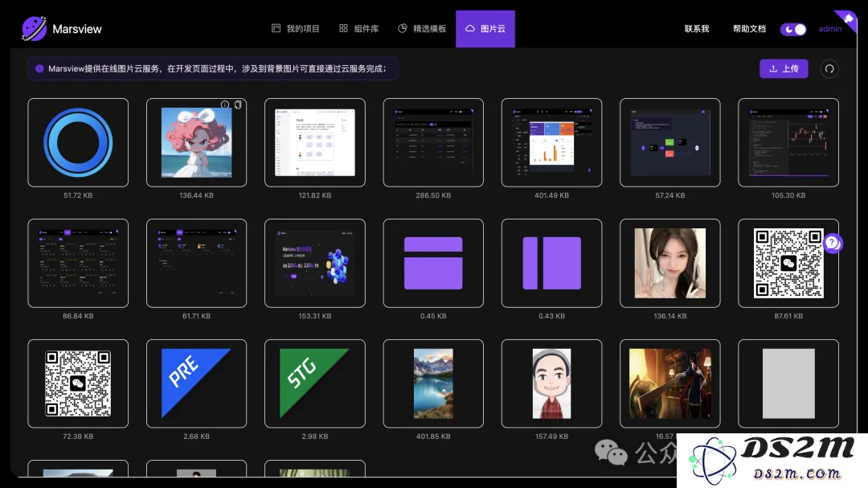
Task: Click the Marsview图片云 info banner text
Action: [217, 68]
